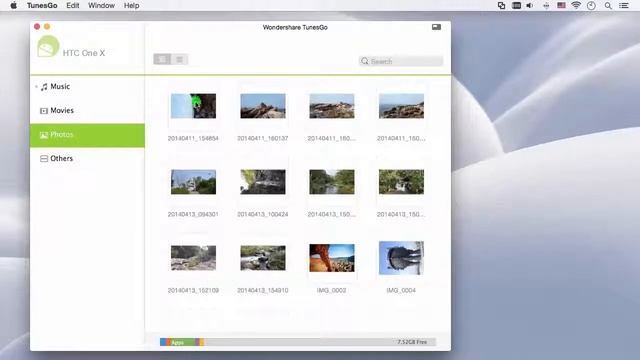Select photo 20140413_100424 thumbnail

(263, 182)
